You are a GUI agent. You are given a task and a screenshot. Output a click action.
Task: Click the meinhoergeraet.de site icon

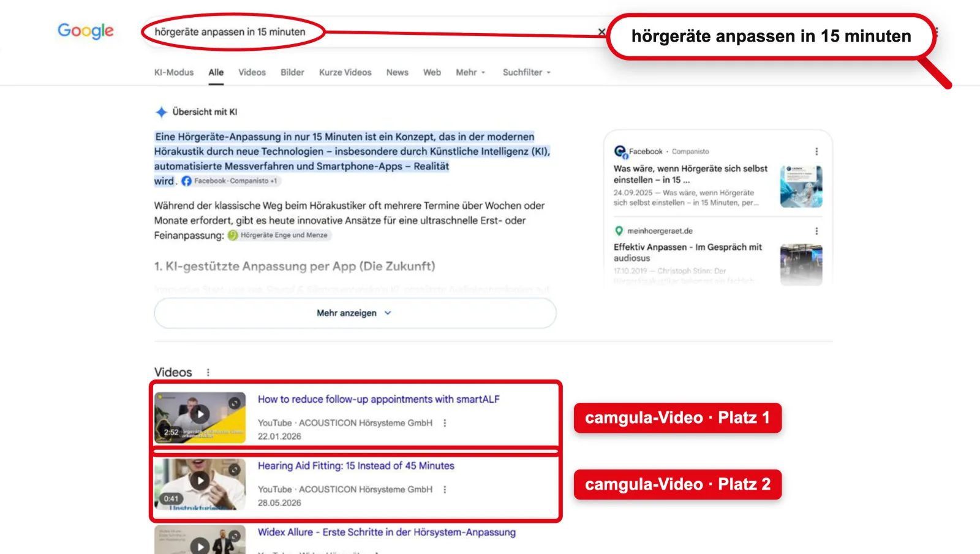[x=619, y=231]
